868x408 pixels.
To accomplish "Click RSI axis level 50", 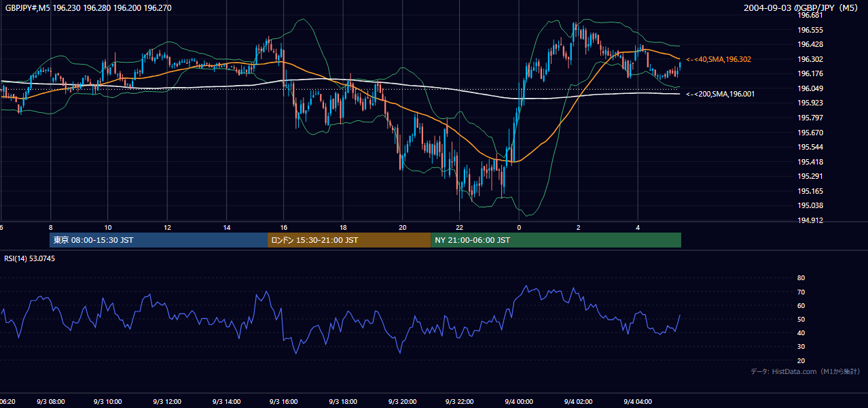I will click(x=801, y=319).
